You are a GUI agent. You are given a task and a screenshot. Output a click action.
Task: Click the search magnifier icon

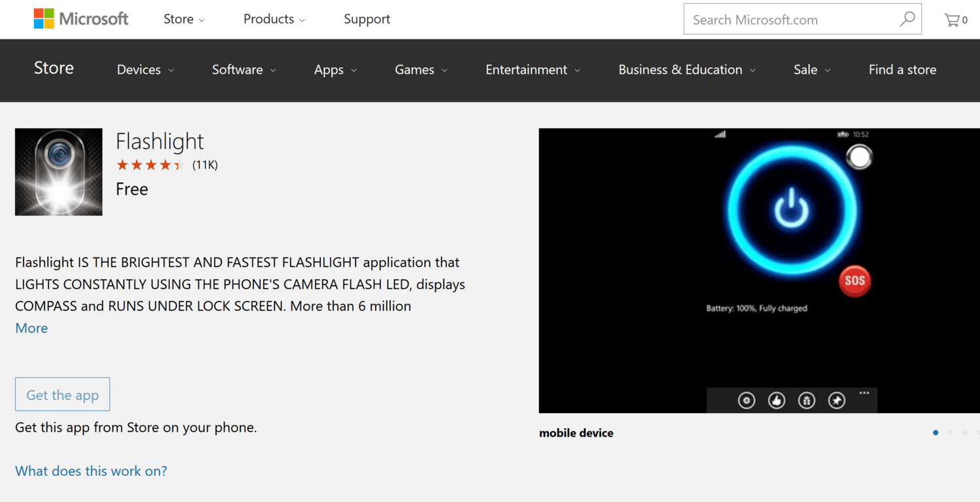[x=907, y=20]
